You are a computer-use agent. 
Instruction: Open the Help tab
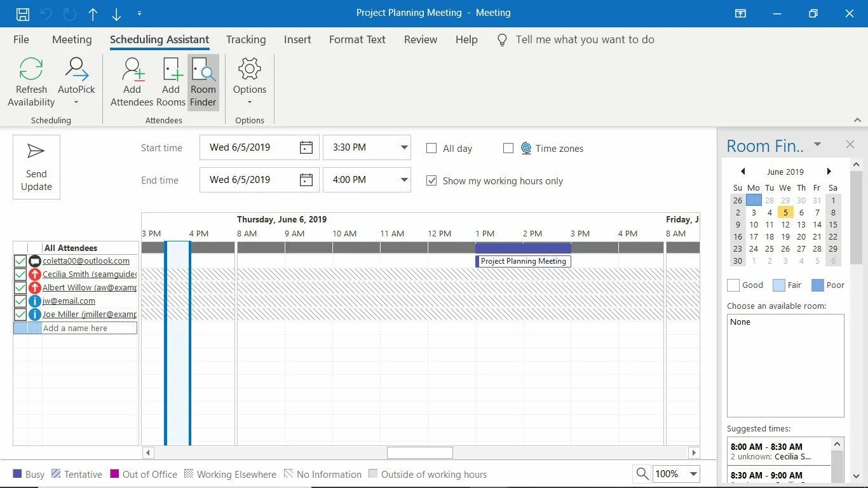(466, 39)
